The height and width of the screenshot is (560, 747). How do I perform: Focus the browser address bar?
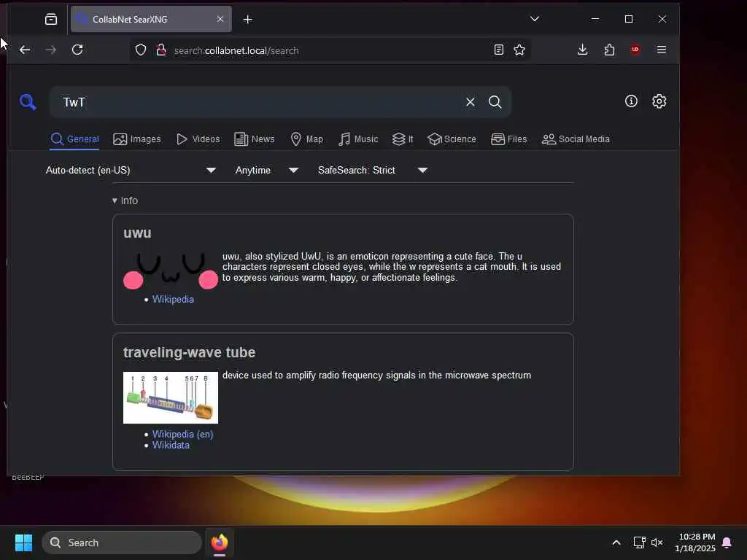pos(329,50)
